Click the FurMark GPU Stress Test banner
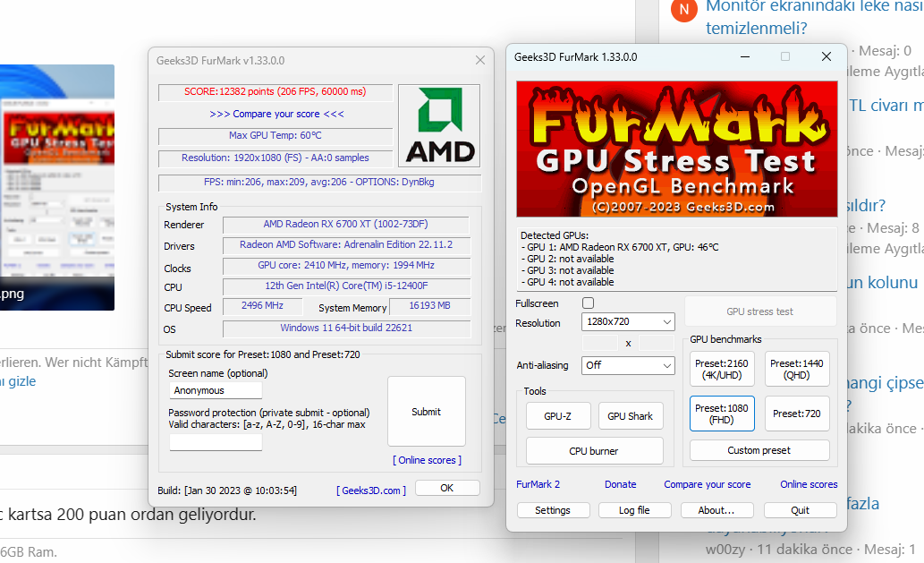This screenshot has width=924, height=563. coord(676,149)
